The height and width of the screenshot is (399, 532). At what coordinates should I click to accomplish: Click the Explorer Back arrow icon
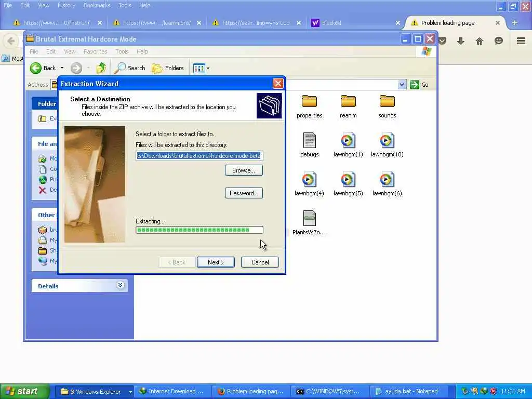tap(36, 68)
